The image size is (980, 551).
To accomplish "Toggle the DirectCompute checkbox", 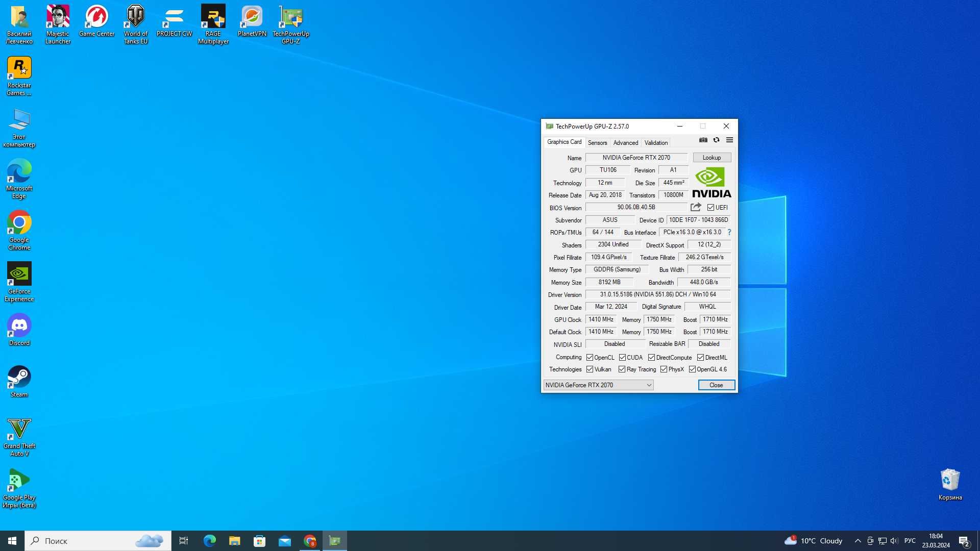I will pyautogui.click(x=651, y=358).
